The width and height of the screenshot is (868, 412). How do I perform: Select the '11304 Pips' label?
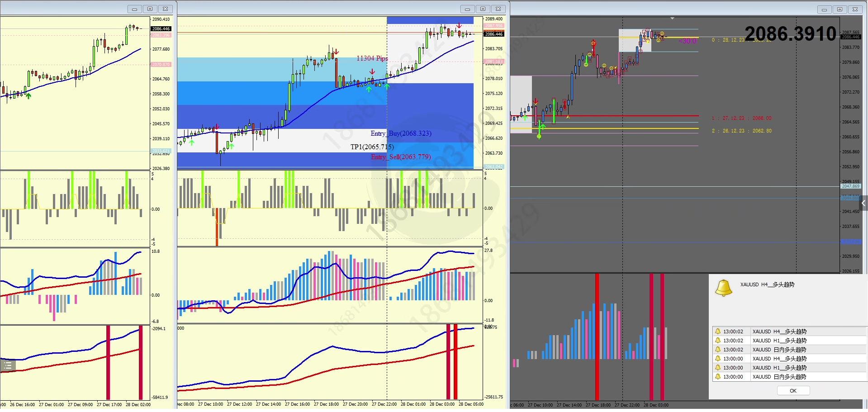point(372,58)
